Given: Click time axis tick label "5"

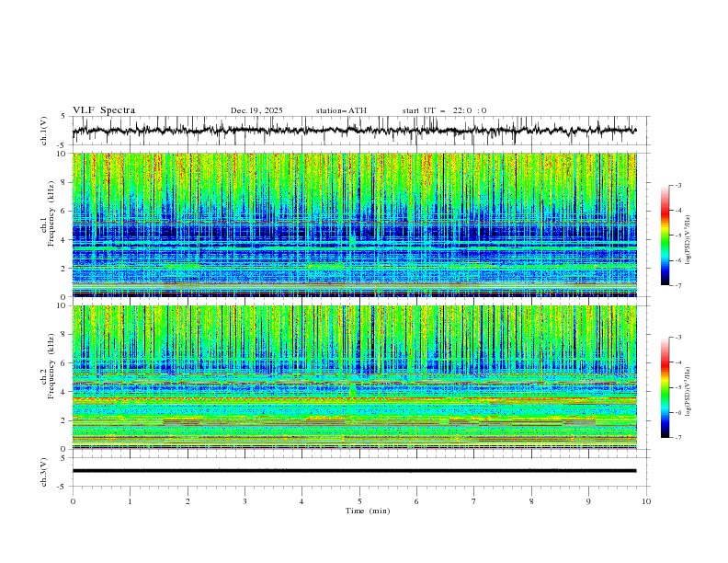Looking at the screenshot, I should click(x=359, y=501).
